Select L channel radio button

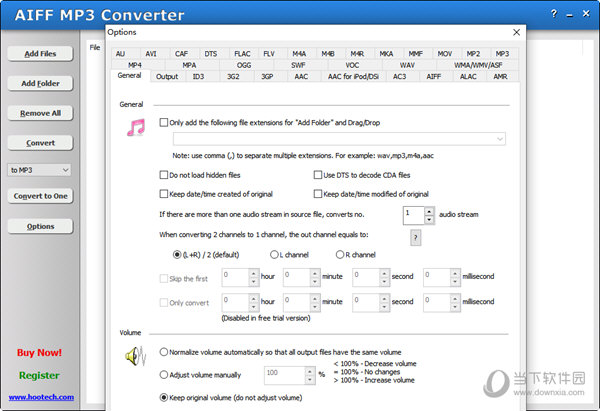click(x=274, y=254)
